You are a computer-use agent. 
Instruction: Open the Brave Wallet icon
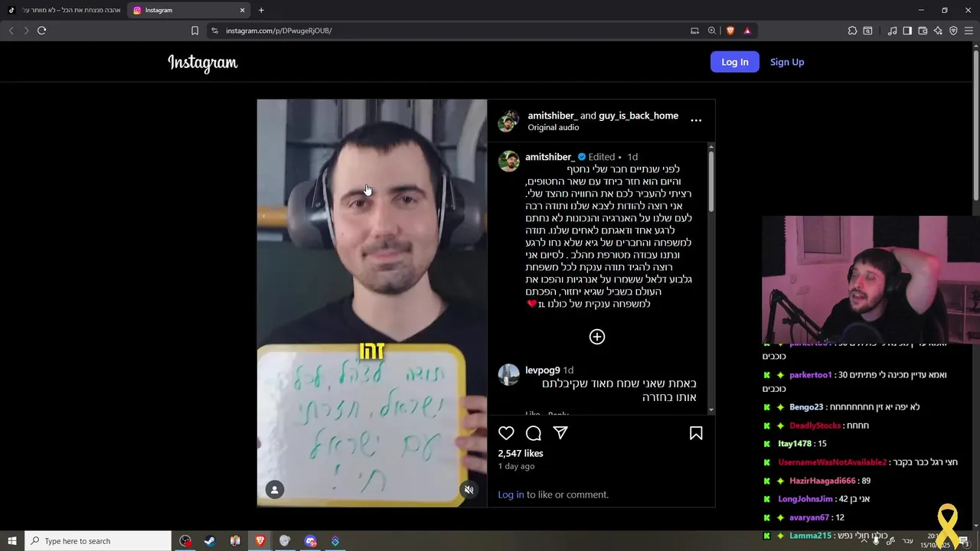[923, 31]
